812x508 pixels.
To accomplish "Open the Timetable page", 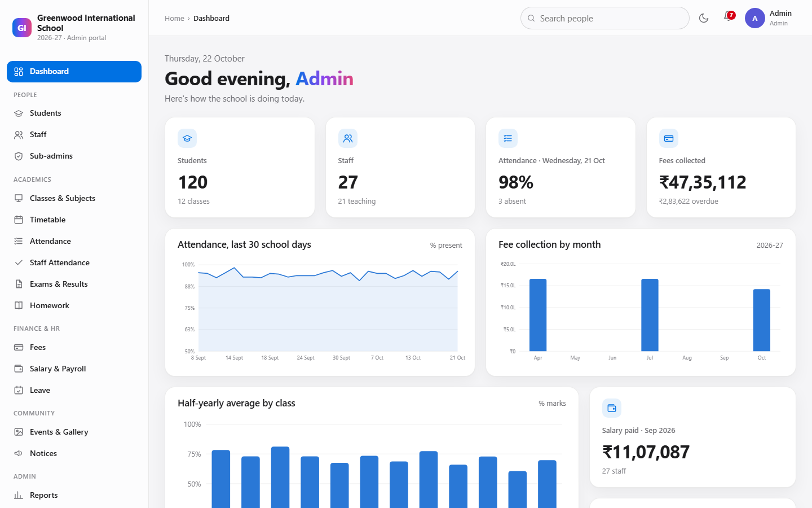I will [x=74, y=220].
